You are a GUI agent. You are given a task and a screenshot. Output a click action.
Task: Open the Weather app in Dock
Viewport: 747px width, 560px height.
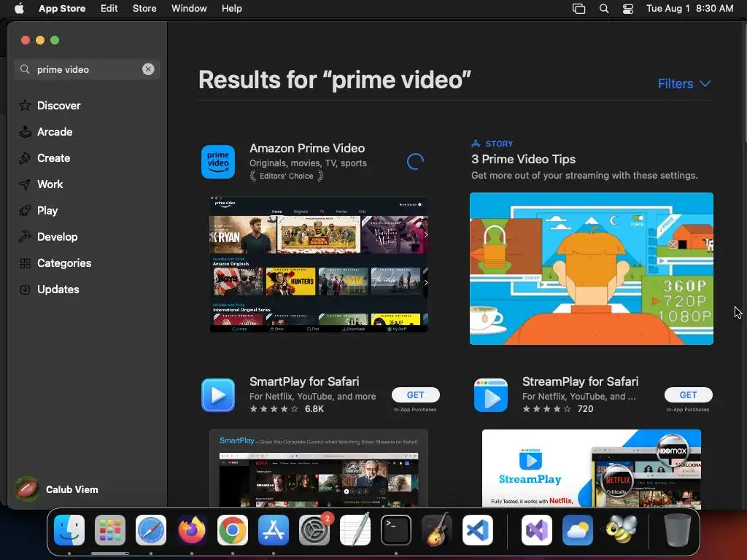tap(578, 530)
